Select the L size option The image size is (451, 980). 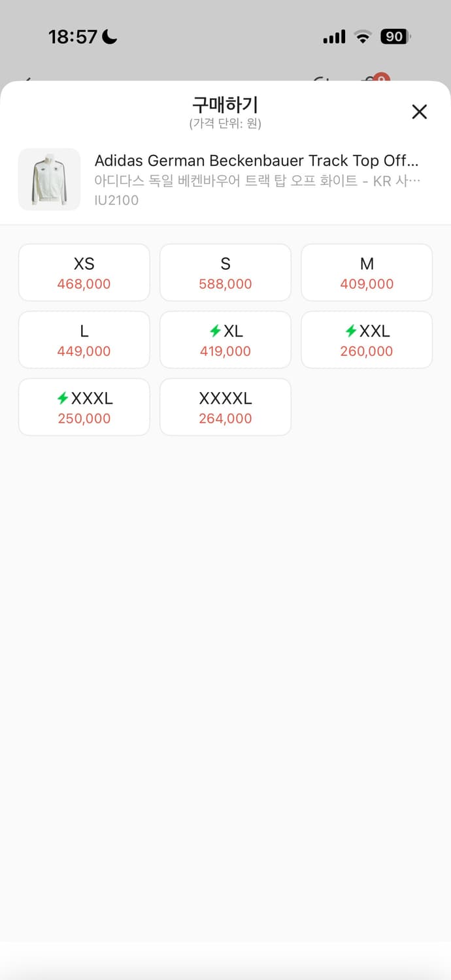[x=84, y=340]
